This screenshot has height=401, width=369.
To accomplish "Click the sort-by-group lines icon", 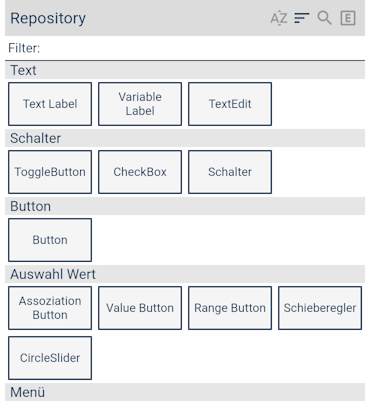I will [302, 18].
